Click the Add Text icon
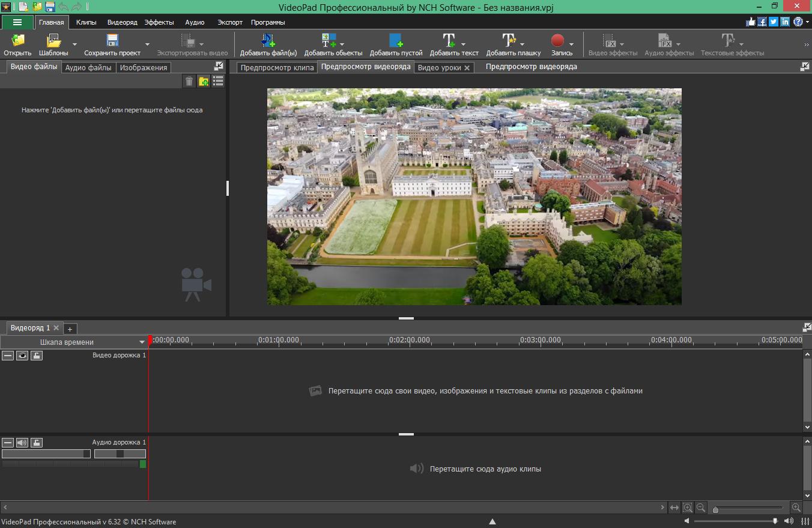The image size is (812, 528). (449, 40)
